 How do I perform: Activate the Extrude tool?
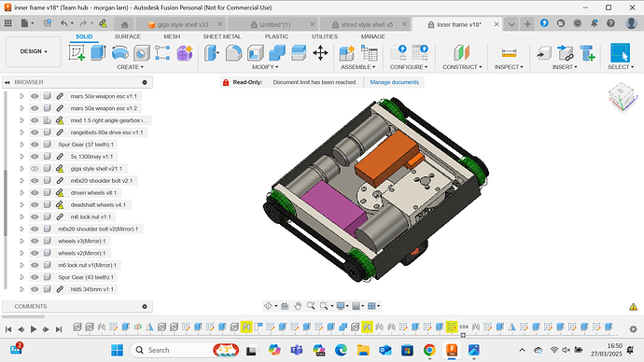pos(98,53)
